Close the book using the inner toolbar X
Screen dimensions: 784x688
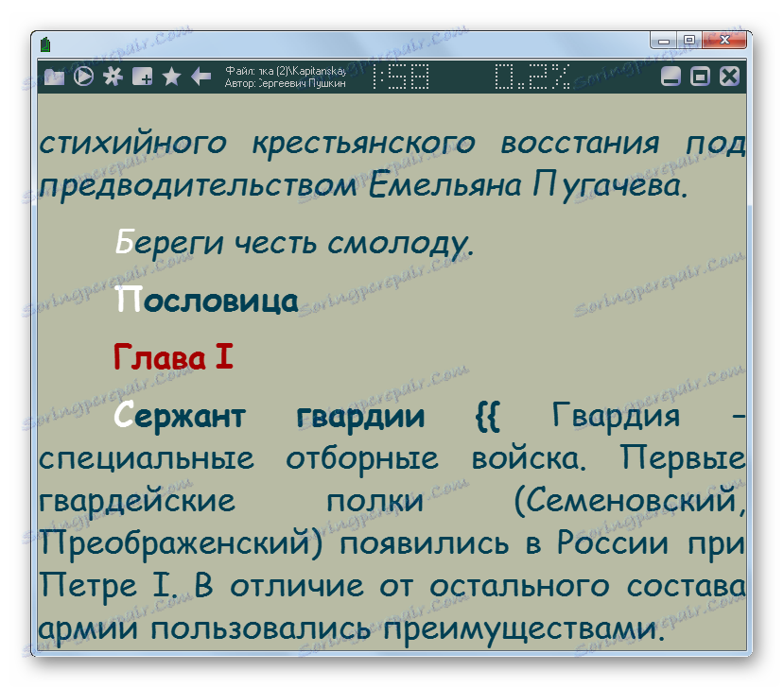[729, 77]
